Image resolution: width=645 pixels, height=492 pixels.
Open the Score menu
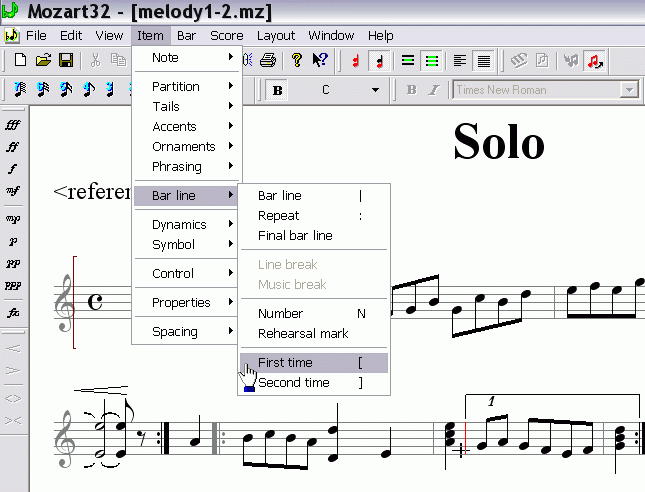click(227, 36)
